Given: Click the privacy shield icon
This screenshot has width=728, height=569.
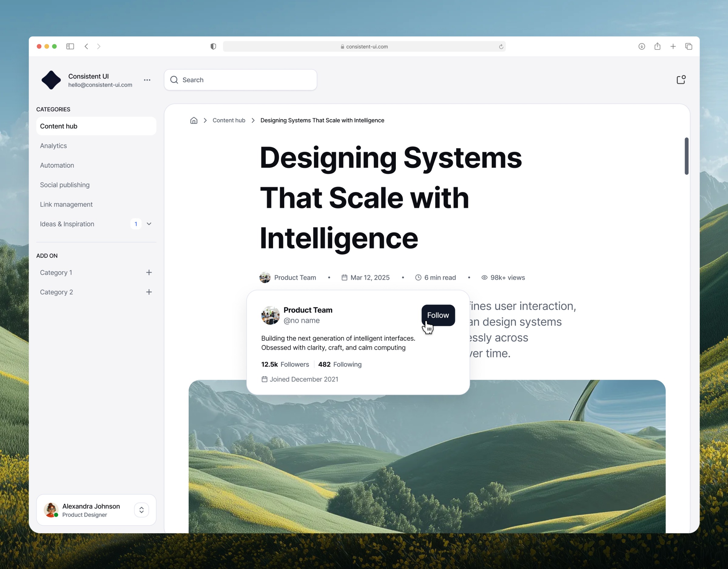Looking at the screenshot, I should point(213,46).
